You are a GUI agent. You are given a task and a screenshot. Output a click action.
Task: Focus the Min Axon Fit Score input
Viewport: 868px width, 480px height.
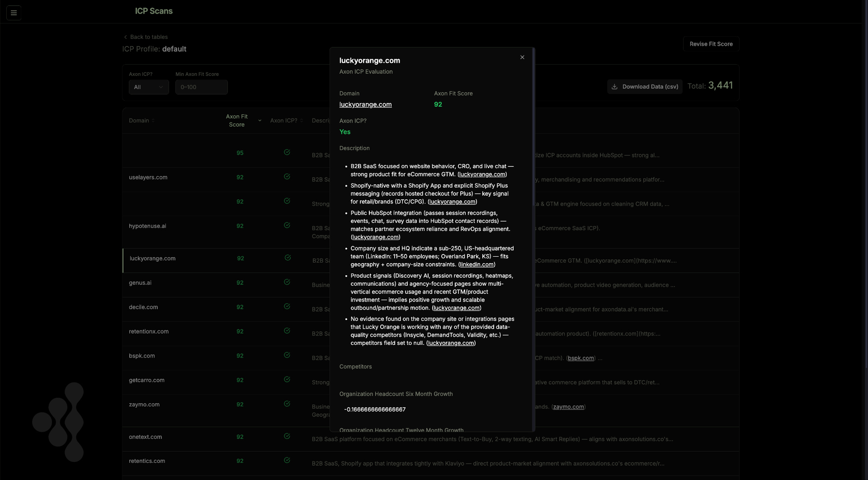pos(201,87)
